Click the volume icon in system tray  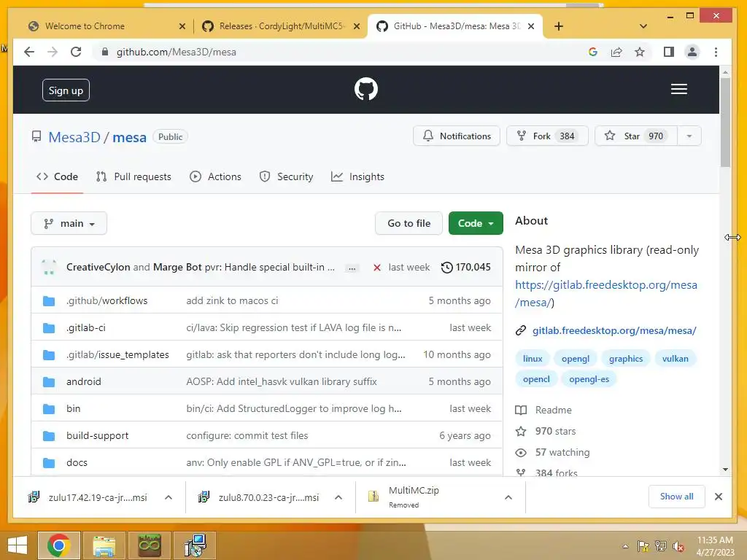pyautogui.click(x=678, y=546)
